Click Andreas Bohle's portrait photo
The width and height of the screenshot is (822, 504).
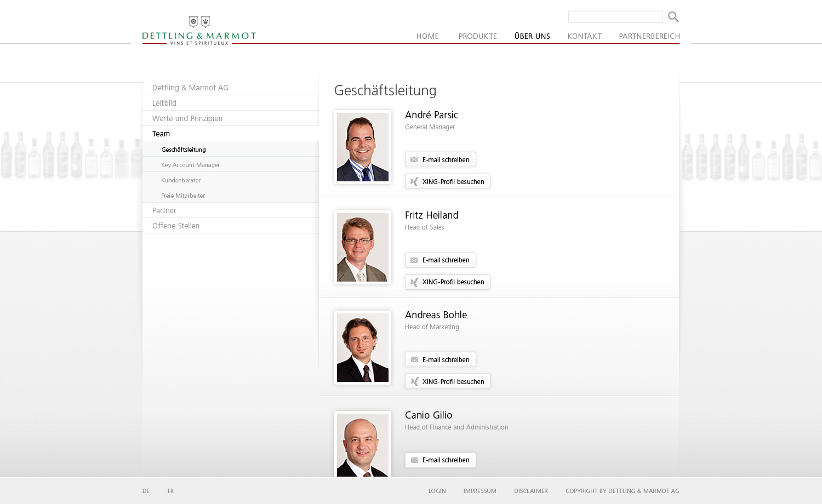363,347
